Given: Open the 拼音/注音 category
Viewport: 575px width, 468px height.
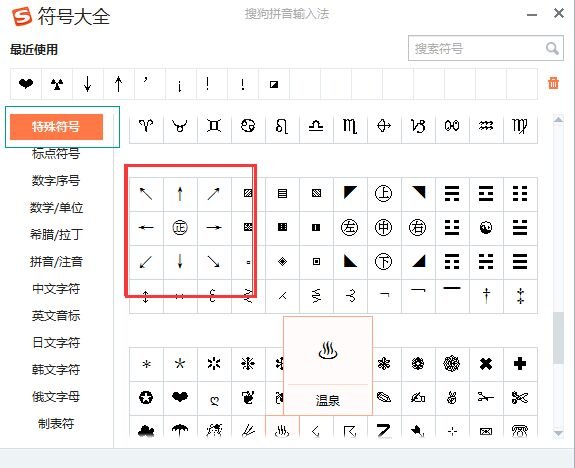Looking at the screenshot, I should click(56, 262).
